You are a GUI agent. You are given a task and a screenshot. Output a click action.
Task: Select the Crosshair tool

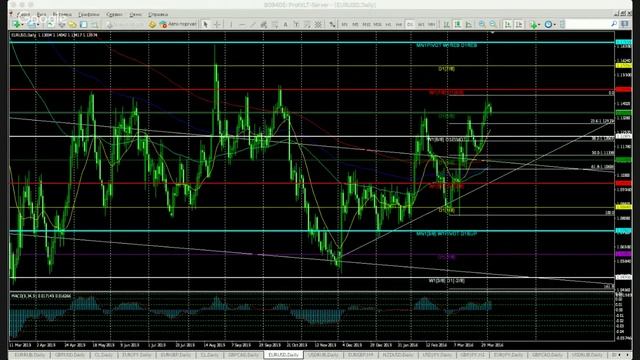point(217,24)
